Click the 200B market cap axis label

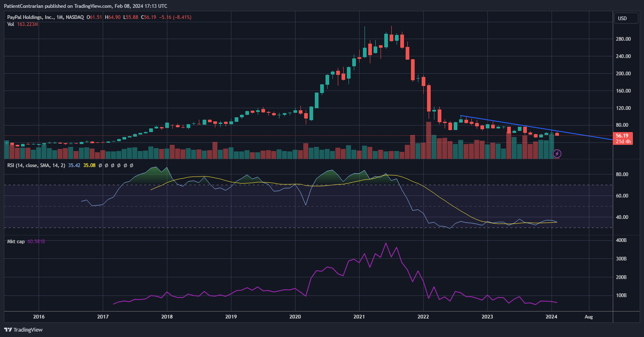[x=621, y=277]
